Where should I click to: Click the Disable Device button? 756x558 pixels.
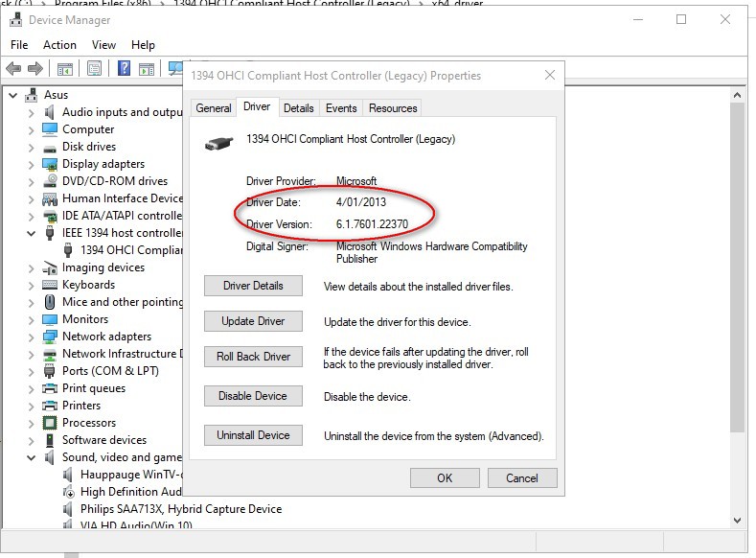253,396
